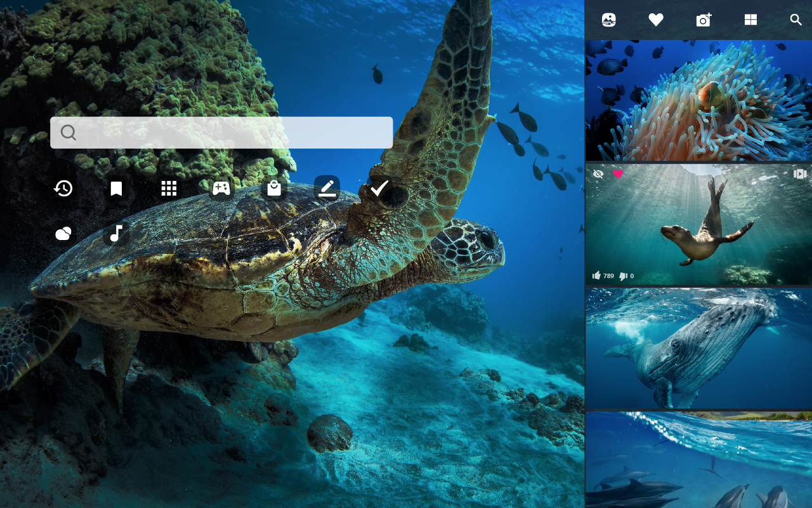
Task: Select the clownfish anemone wallpaper
Action: click(x=698, y=100)
